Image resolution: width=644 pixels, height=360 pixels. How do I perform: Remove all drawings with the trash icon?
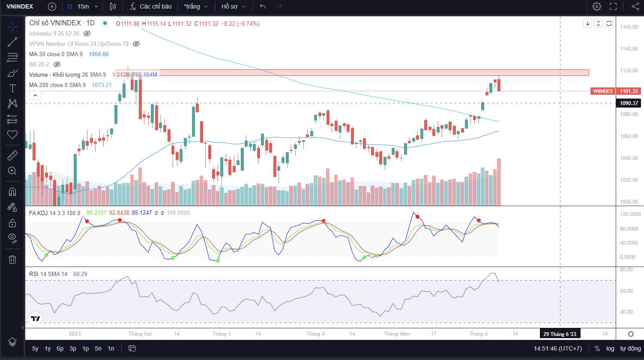coord(12,259)
